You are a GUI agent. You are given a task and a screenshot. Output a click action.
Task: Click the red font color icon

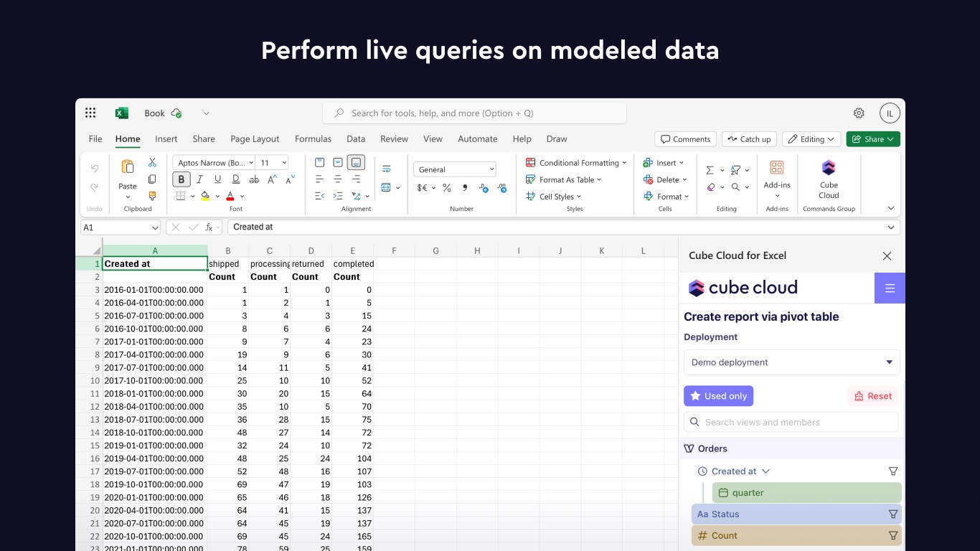[230, 196]
